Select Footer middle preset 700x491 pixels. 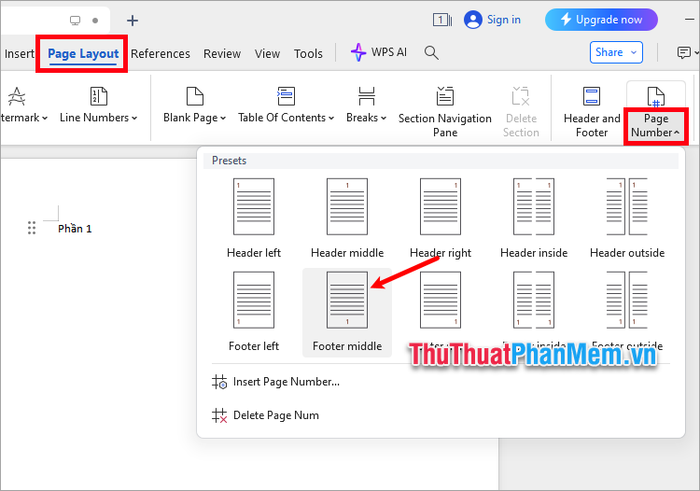click(x=347, y=312)
